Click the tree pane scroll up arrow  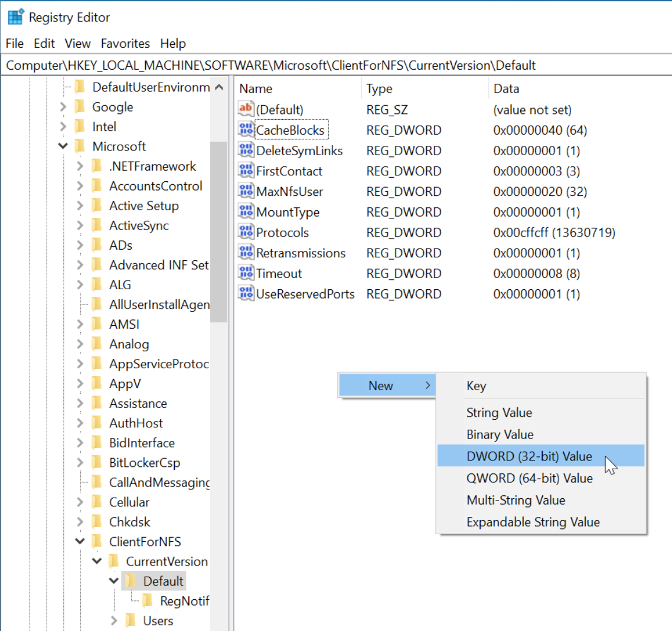click(x=219, y=88)
